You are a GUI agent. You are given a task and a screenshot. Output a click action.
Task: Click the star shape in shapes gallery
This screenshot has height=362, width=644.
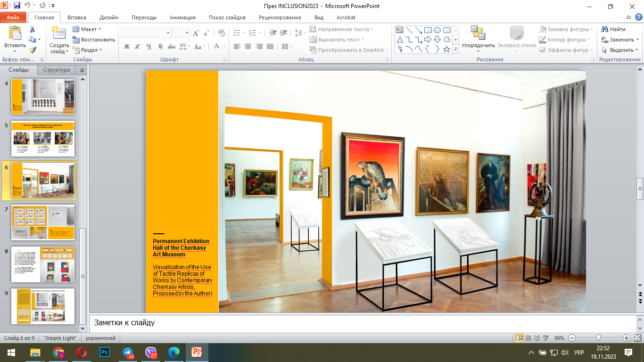(446, 49)
